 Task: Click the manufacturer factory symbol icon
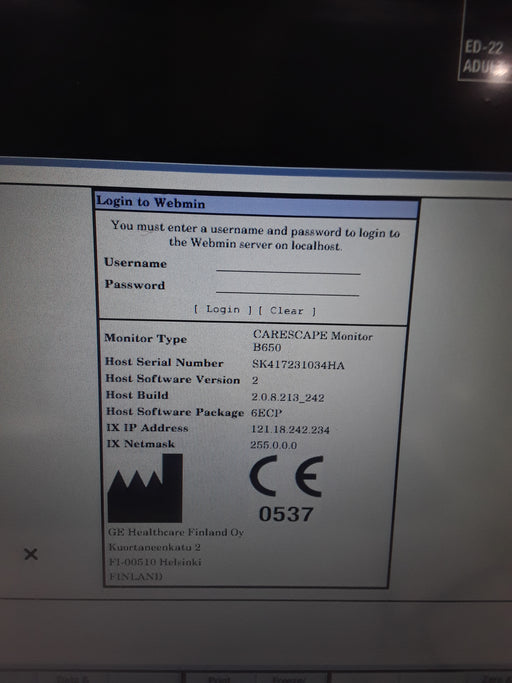tap(145, 488)
